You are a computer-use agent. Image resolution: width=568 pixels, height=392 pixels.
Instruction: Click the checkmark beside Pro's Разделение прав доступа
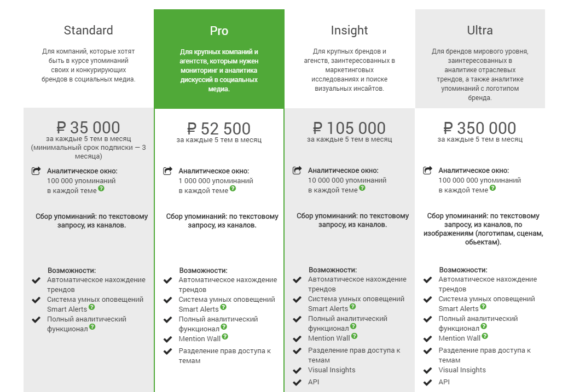click(x=168, y=351)
